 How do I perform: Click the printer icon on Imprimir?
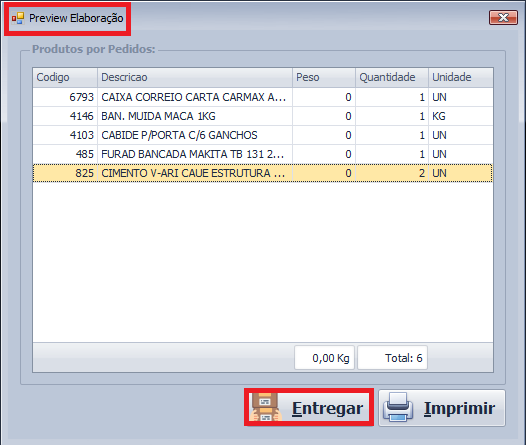[398, 407]
